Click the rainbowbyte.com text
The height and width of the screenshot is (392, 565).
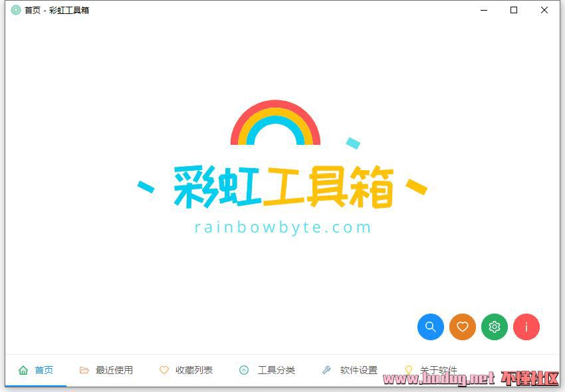click(x=282, y=228)
